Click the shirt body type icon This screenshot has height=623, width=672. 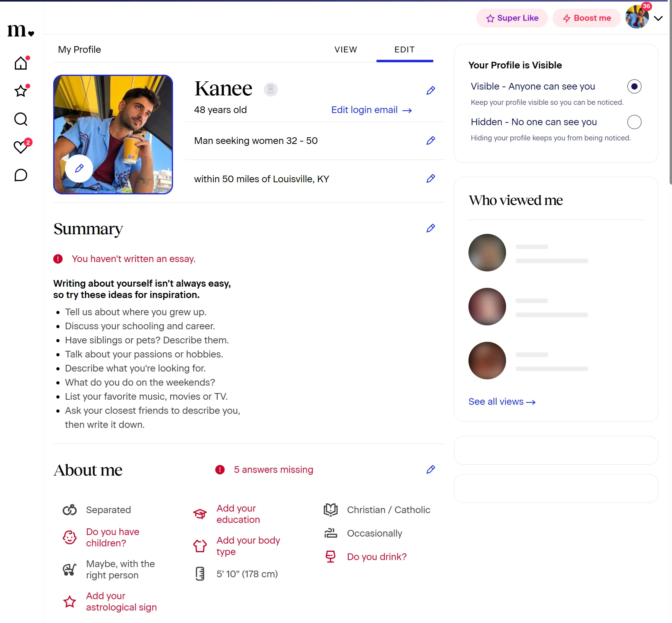pos(200,546)
